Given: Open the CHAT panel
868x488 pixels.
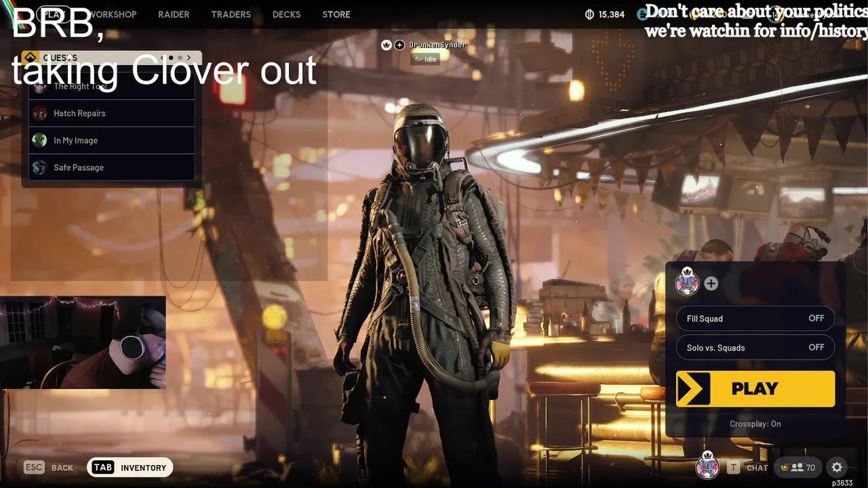Looking at the screenshot, I should (757, 468).
